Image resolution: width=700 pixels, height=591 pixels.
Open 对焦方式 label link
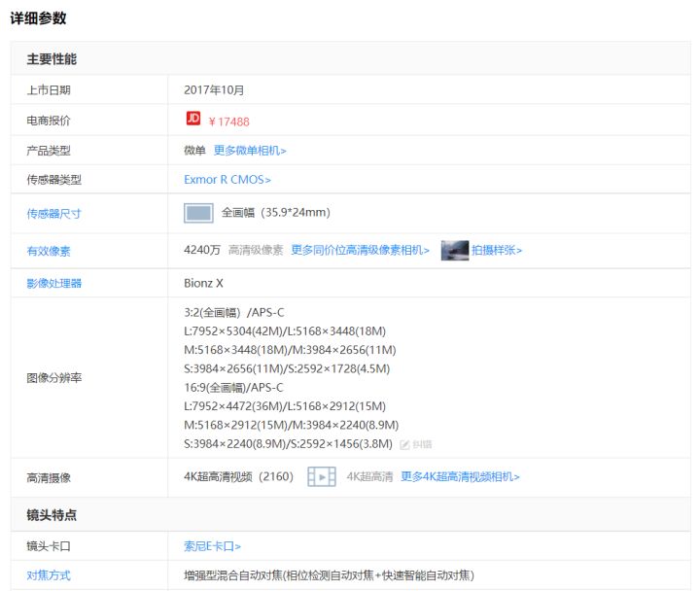[49, 575]
